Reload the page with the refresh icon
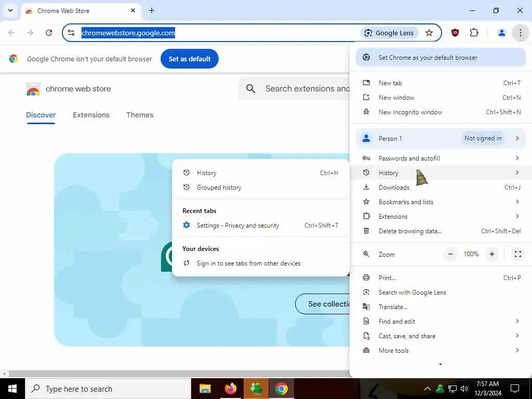 coord(49,33)
